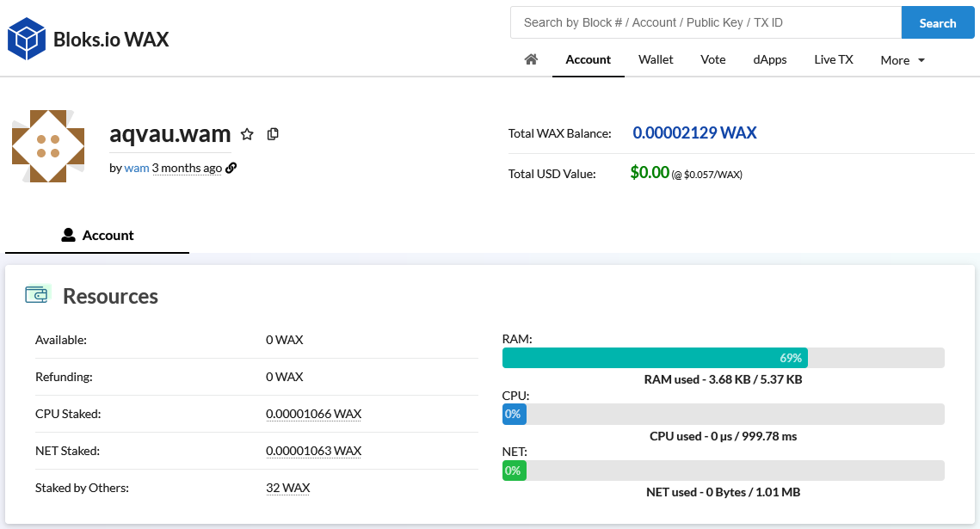Click the Resources section heading
This screenshot has width=980, height=529.
(x=111, y=296)
